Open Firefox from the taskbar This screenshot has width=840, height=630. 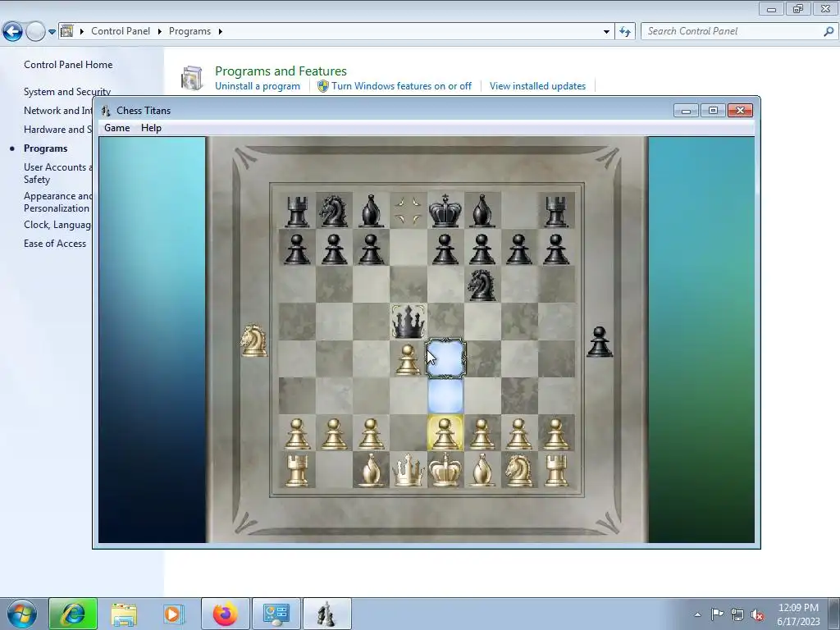225,614
